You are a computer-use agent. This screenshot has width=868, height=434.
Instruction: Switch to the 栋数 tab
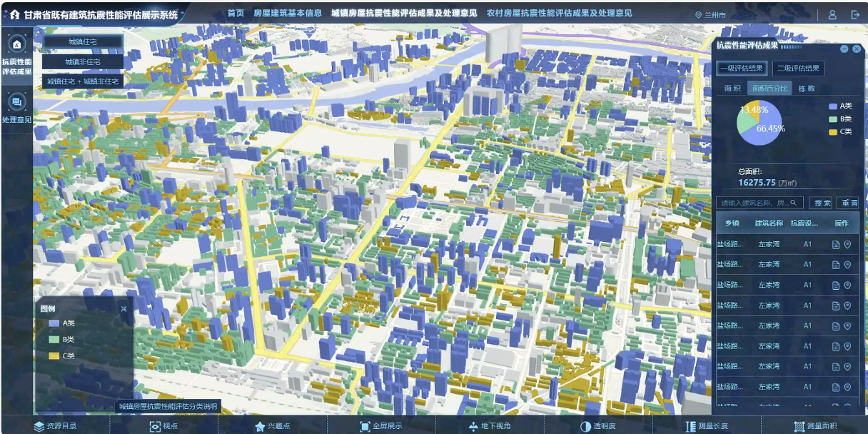click(x=806, y=89)
